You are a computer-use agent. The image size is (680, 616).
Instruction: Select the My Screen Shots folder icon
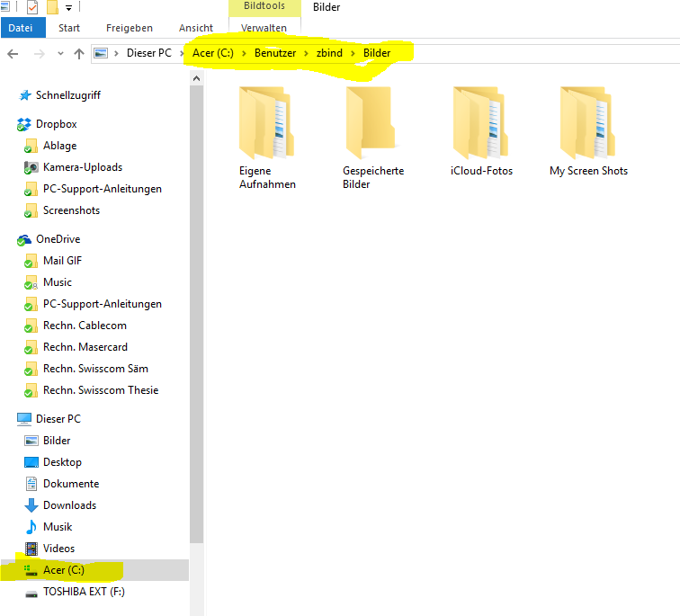coord(587,123)
